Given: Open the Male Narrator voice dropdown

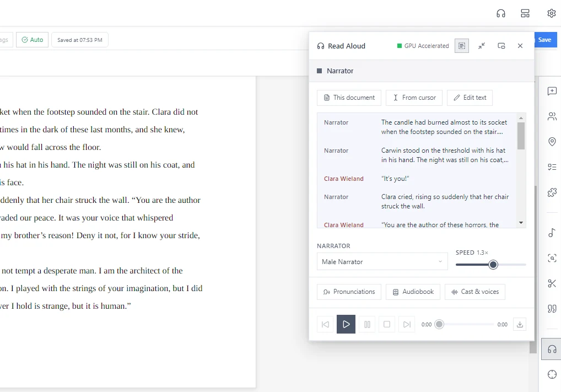Looking at the screenshot, I should [382, 262].
